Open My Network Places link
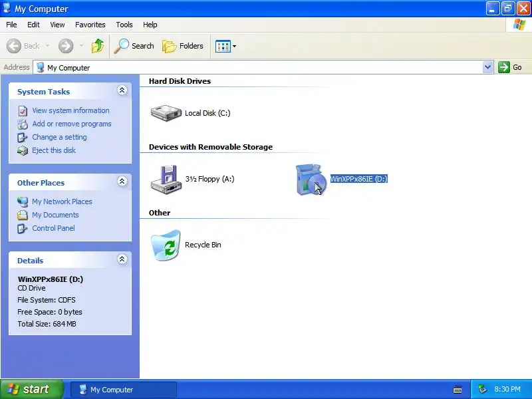This screenshot has width=532, height=399. click(62, 201)
